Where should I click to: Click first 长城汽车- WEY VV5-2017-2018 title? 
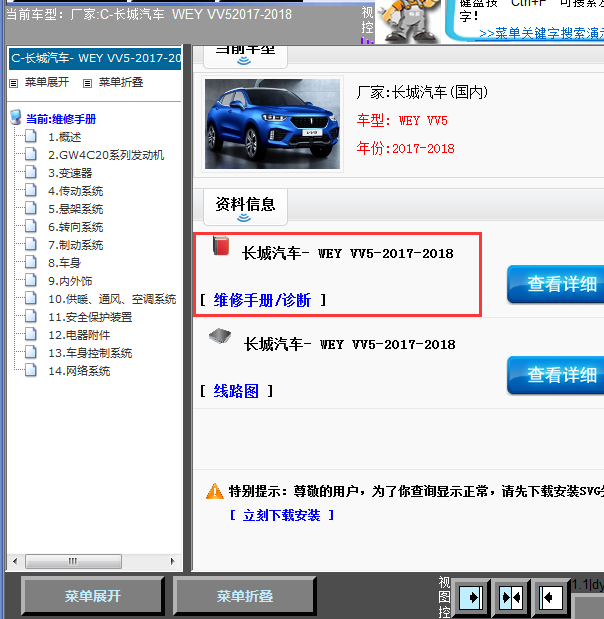[x=347, y=253]
